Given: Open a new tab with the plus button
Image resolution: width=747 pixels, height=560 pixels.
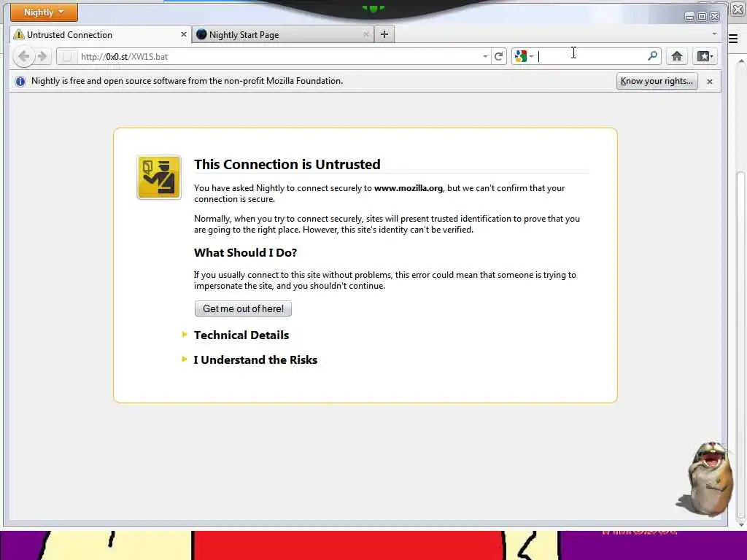Looking at the screenshot, I should [384, 34].
